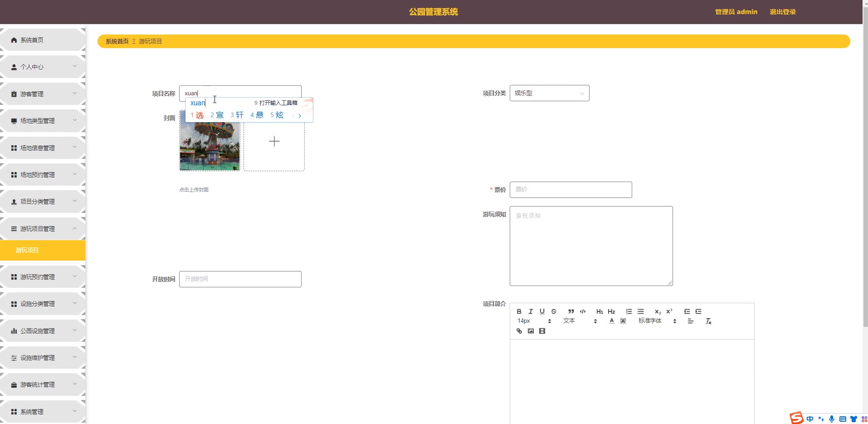868x424 pixels.
Task: Focus the 开放时间 input field
Action: click(240, 279)
